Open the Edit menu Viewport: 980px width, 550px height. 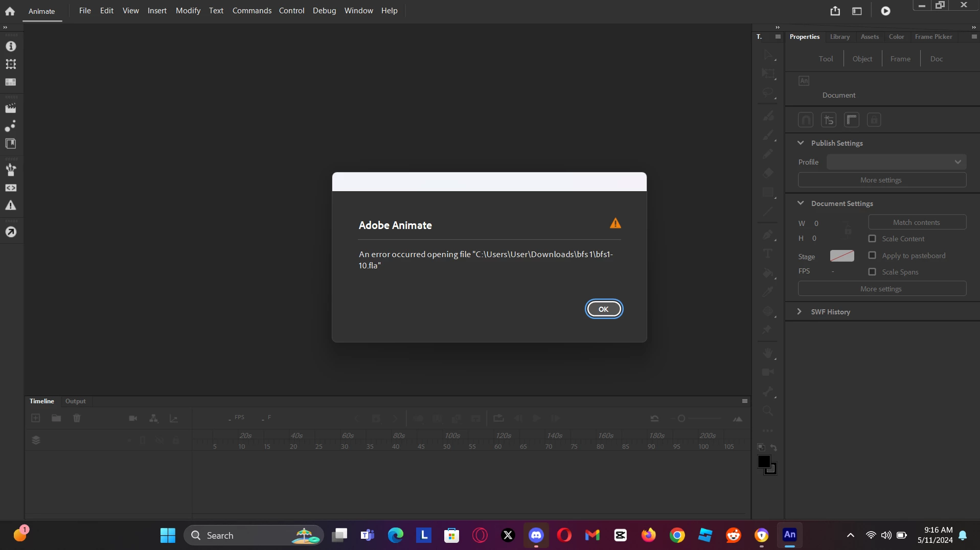(106, 10)
